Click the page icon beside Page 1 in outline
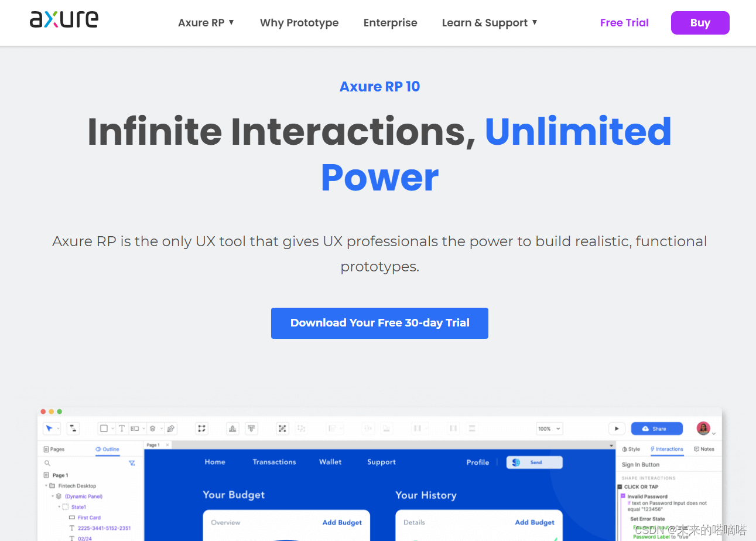Image resolution: width=756 pixels, height=541 pixels. [46, 475]
